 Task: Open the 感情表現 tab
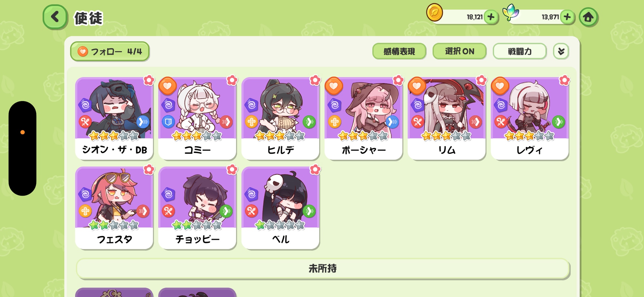399,51
